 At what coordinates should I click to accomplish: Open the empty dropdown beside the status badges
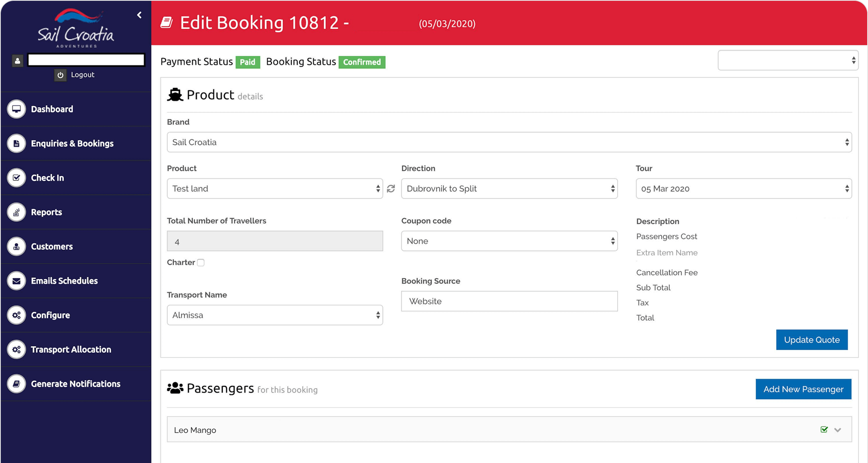click(788, 60)
